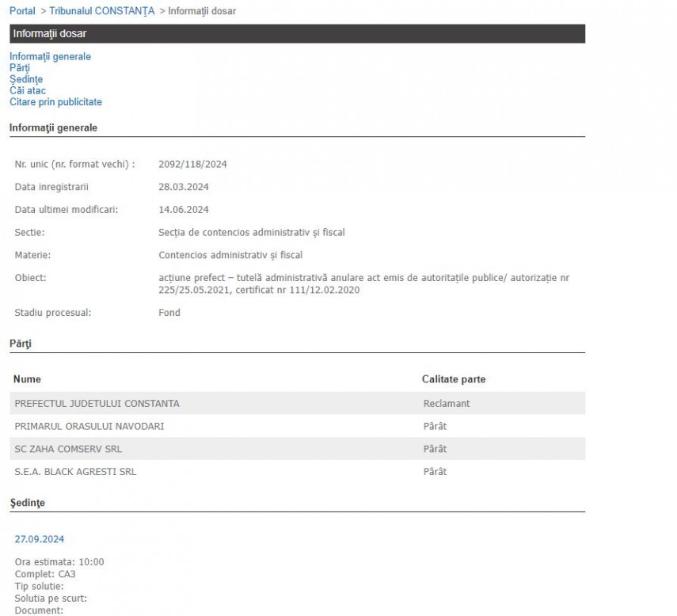Click the S.E.A. BLACK AGRESTI SRL entry

click(x=75, y=472)
